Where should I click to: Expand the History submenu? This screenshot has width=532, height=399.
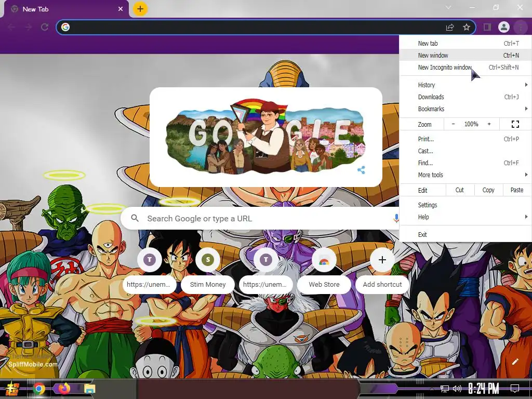(465, 85)
